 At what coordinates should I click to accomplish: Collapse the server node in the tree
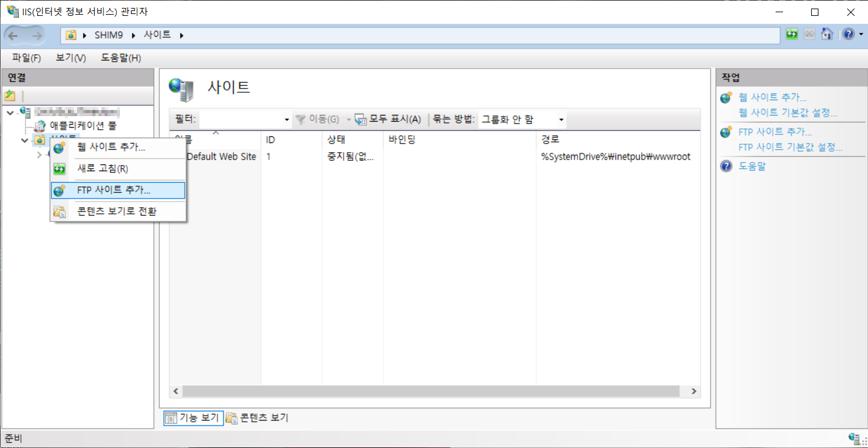(10, 112)
